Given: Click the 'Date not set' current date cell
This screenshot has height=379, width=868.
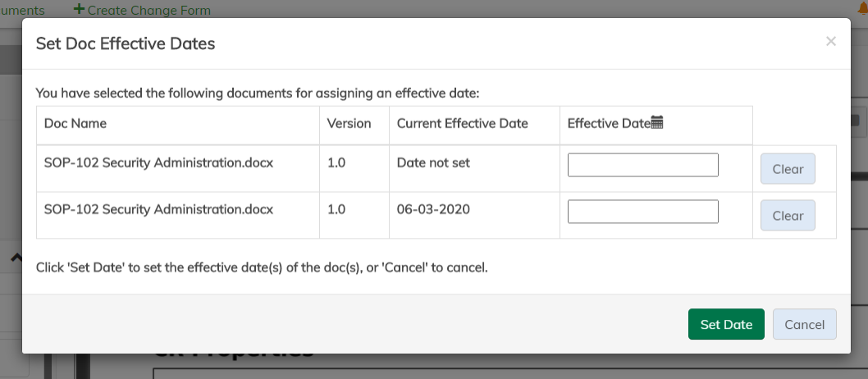Looking at the screenshot, I should point(433,162).
